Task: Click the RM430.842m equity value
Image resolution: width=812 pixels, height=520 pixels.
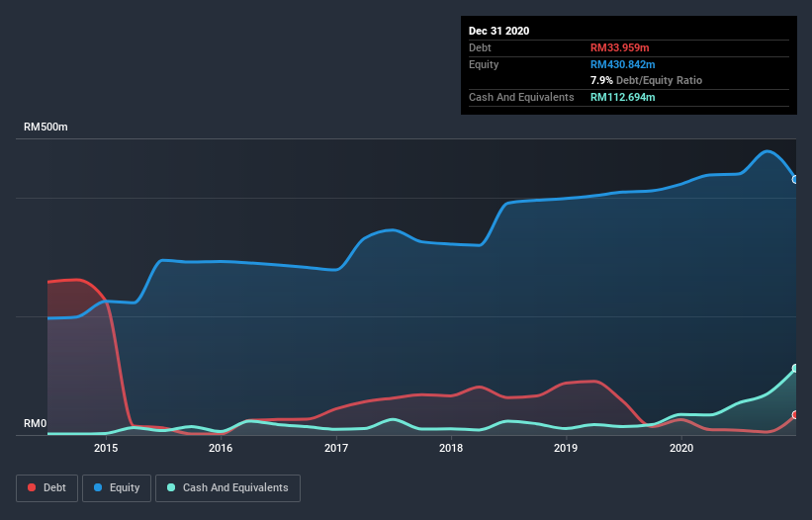Action: [622, 64]
